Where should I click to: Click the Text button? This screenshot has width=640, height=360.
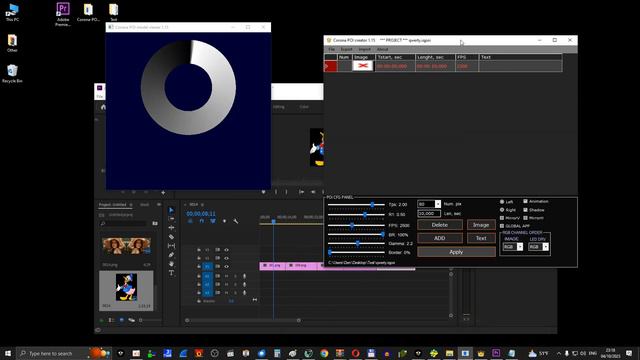481,238
